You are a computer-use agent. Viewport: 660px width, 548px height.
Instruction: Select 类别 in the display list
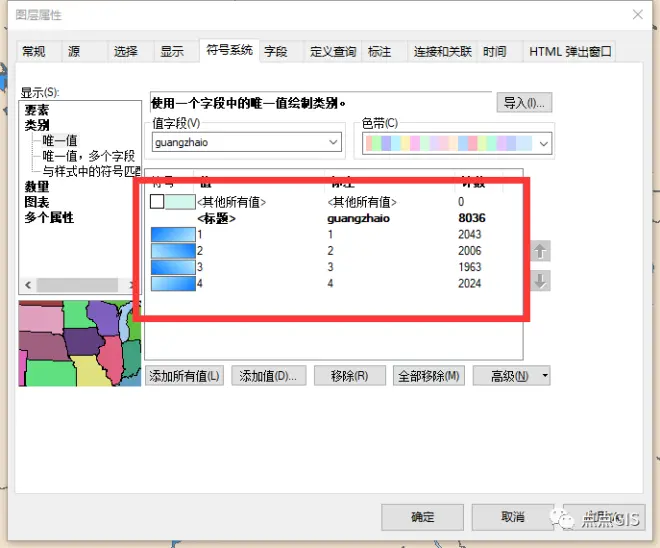pyautogui.click(x=37, y=125)
